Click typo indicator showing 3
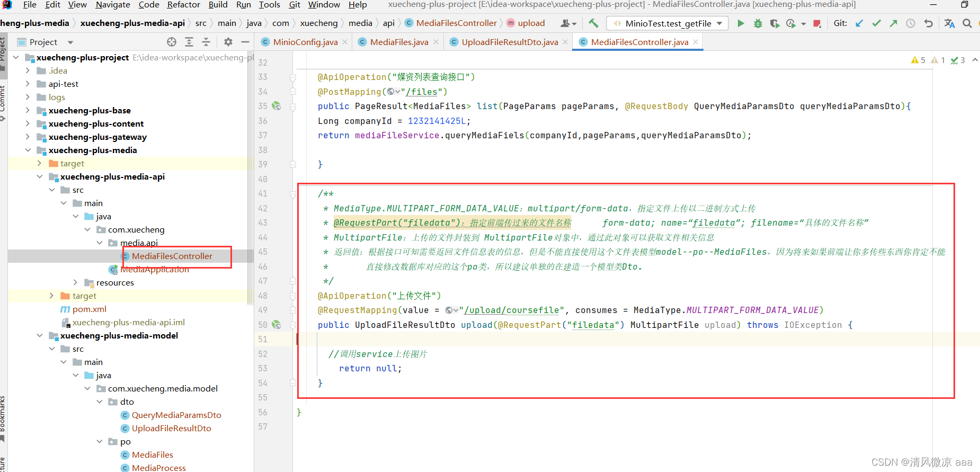980x472 pixels. tap(958, 60)
